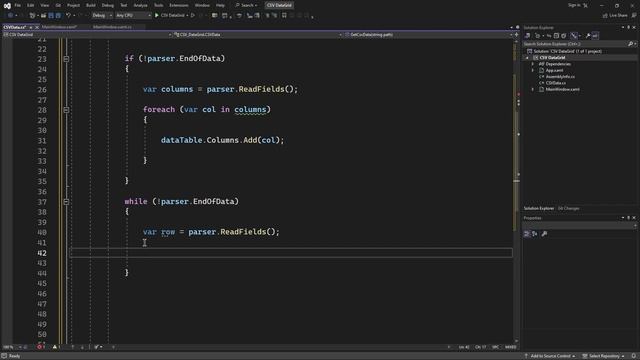Viewport: 640px width, 360px height.
Task: Click Start Without Debugging outline play icon
Action: [193, 16]
